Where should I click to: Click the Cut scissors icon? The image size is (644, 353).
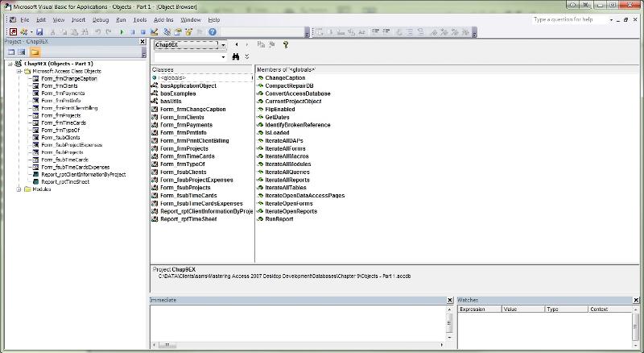pos(52,31)
